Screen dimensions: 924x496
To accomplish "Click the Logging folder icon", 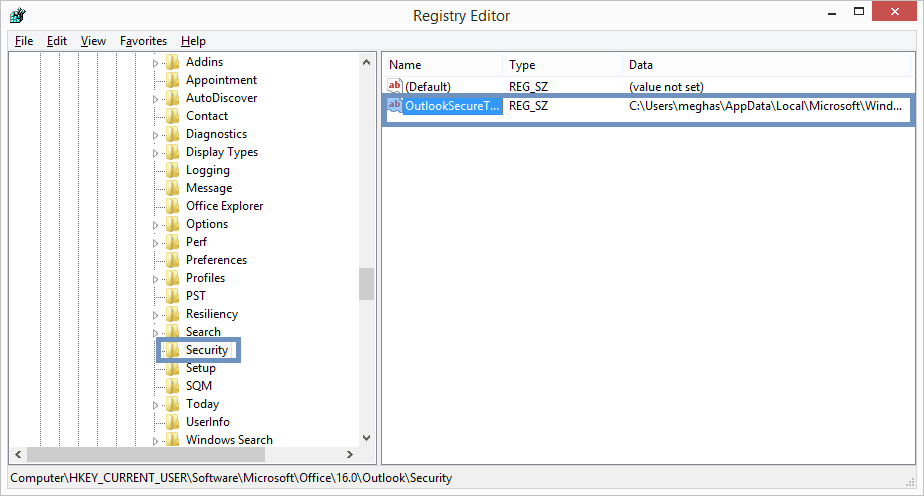I will click(173, 170).
